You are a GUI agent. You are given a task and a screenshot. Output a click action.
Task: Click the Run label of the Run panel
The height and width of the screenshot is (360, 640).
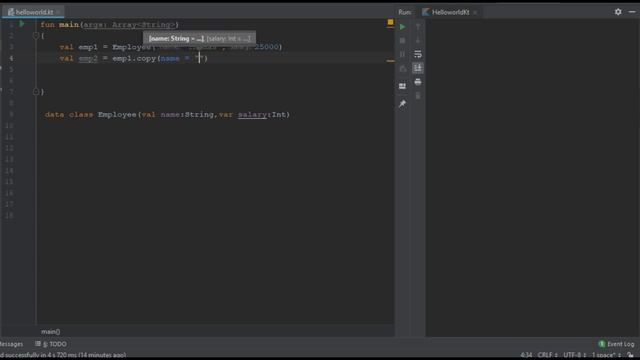pyautogui.click(x=404, y=12)
